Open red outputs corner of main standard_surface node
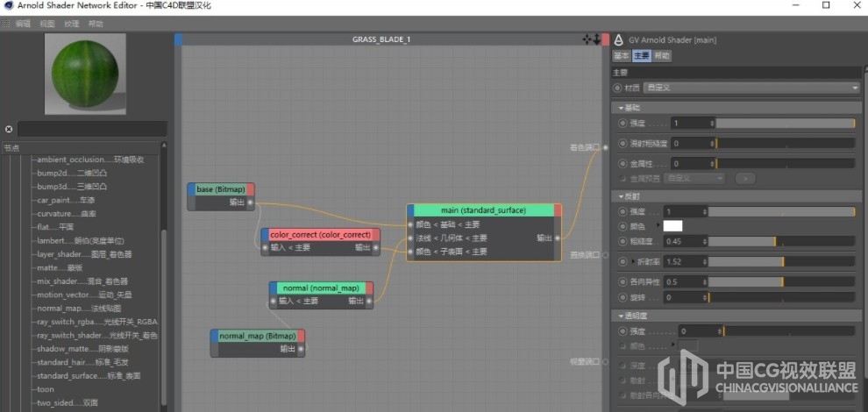 (558, 210)
